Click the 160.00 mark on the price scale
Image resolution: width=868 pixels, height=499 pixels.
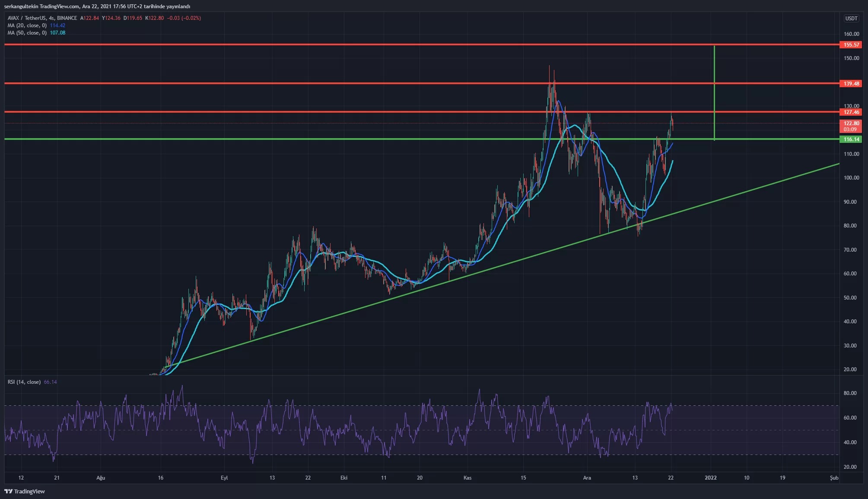pyautogui.click(x=851, y=34)
